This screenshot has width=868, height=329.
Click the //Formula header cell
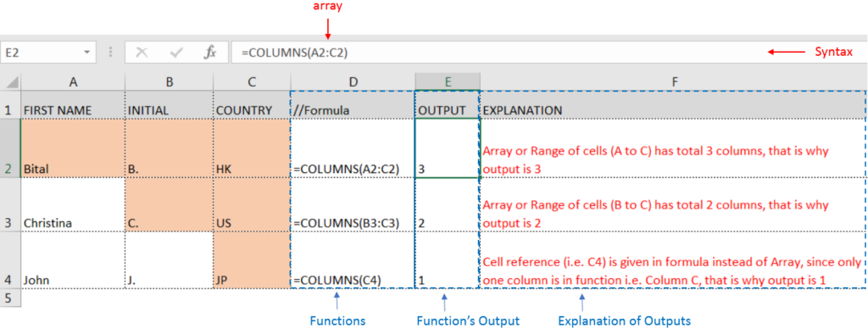coord(353,104)
